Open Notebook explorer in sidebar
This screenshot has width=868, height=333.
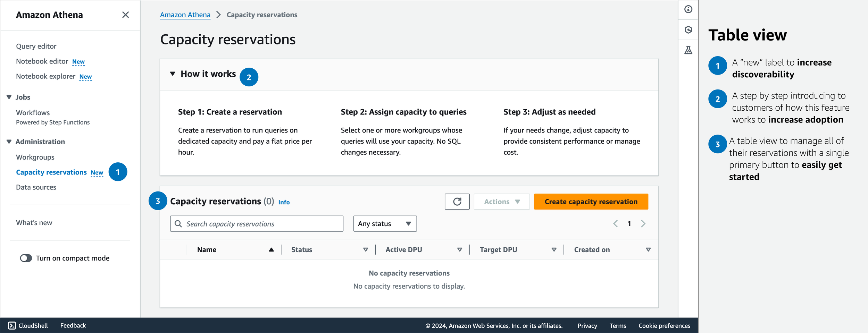(45, 76)
